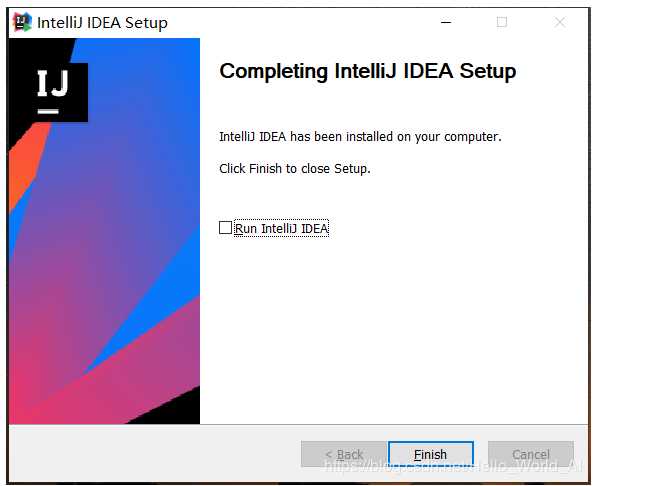Click the black corner at the banner's bottom
652x486 pixels.
coord(188,410)
